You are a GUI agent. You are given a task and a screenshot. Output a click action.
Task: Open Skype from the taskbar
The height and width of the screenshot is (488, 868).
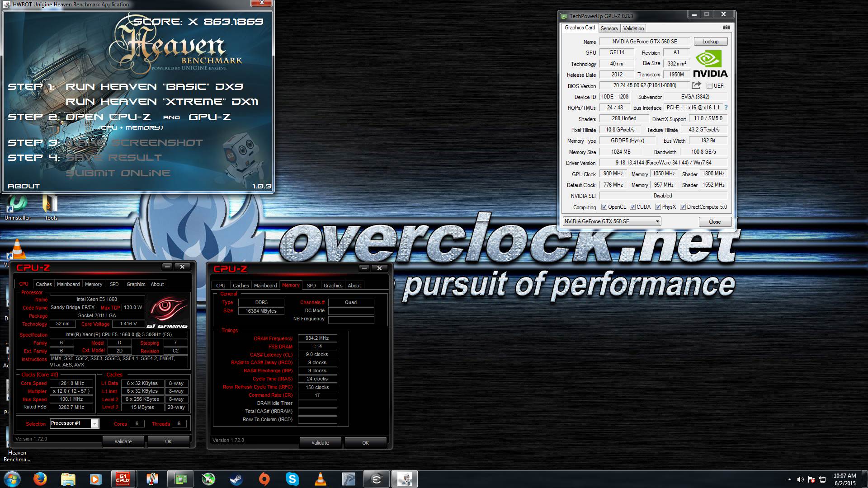tap(292, 479)
